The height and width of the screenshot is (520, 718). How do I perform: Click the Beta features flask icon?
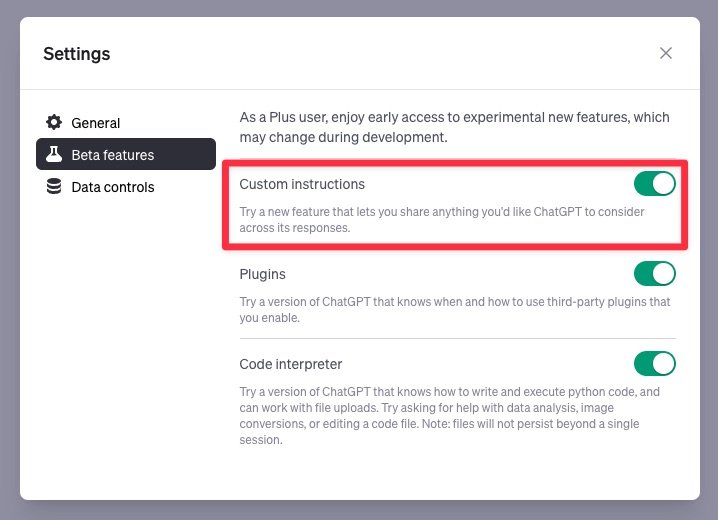point(54,155)
